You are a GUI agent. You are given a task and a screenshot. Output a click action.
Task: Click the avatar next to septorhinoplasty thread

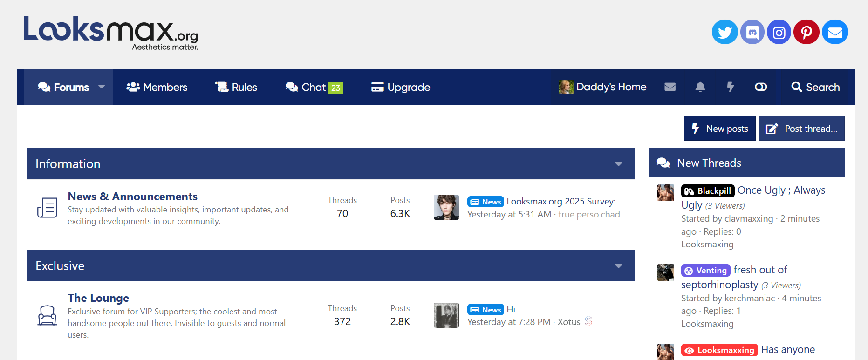[666, 272]
